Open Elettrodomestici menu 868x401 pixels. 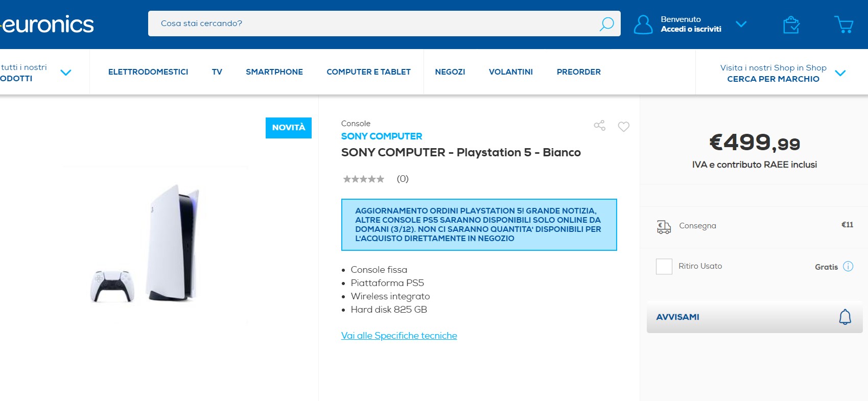(x=148, y=72)
